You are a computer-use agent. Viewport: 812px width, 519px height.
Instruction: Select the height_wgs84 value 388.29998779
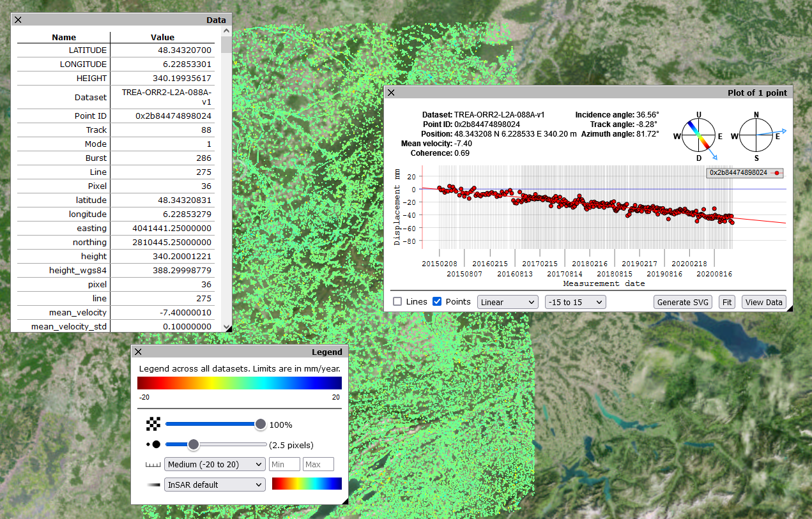(x=182, y=270)
